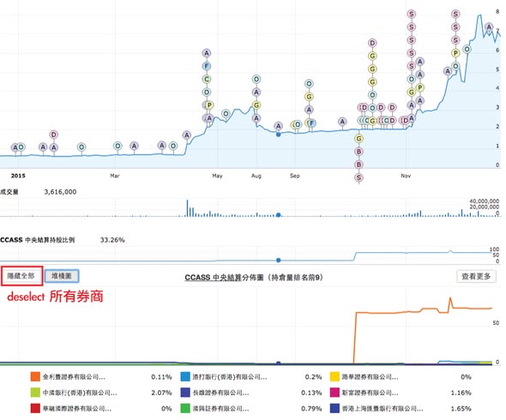Click the S marker at bottom of the hanging stack
This screenshot has height=420, width=506.
tap(358, 177)
